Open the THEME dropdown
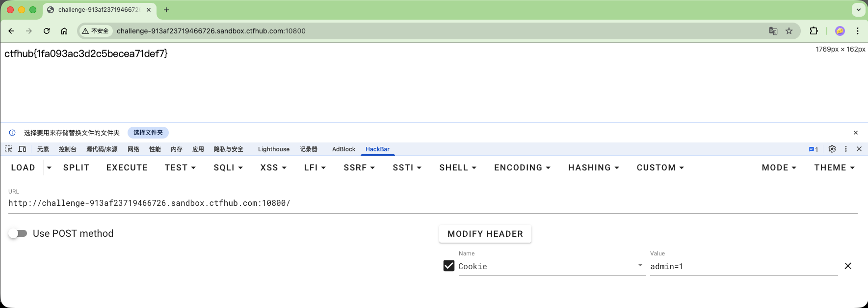Screen dimensions: 868x308 coord(834,168)
